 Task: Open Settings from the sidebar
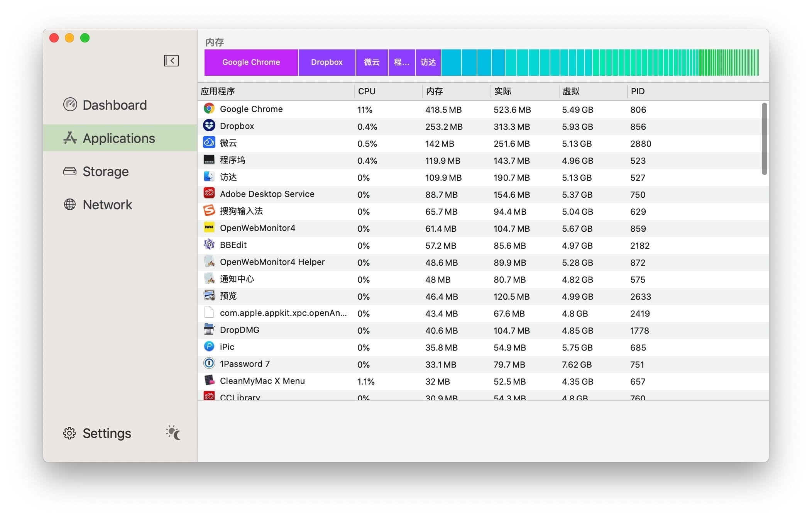107,433
